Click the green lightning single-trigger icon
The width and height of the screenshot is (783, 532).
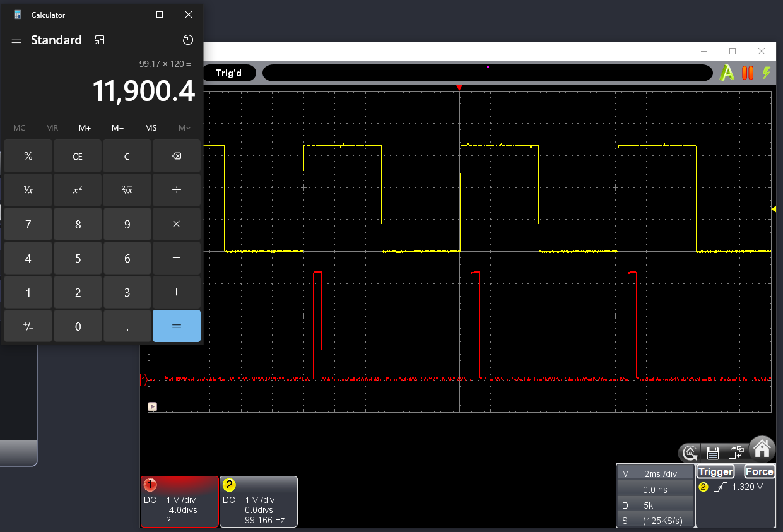[767, 73]
